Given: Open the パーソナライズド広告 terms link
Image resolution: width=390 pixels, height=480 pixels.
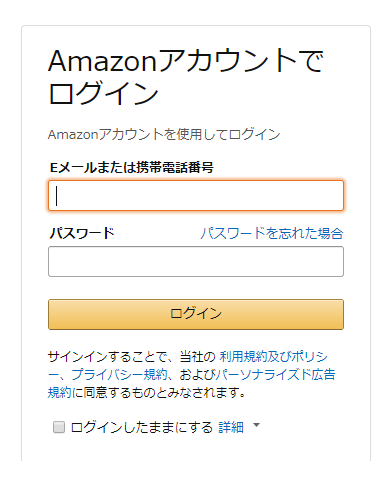Looking at the screenshot, I should [275, 375].
